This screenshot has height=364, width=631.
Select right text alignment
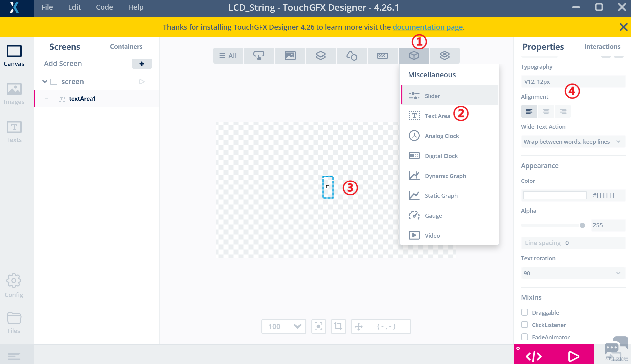coord(563,111)
